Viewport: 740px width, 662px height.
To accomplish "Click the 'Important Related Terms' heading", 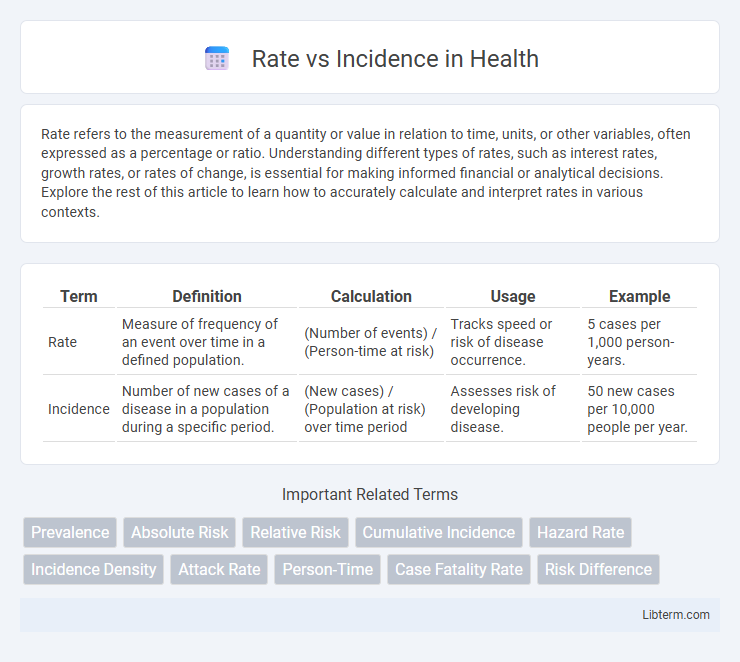I will (x=370, y=494).
